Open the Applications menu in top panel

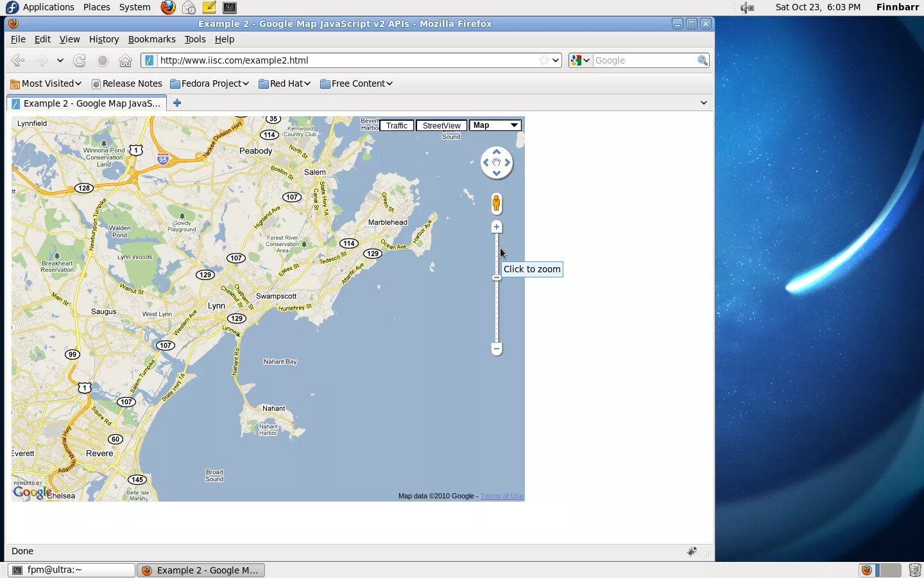coord(40,7)
